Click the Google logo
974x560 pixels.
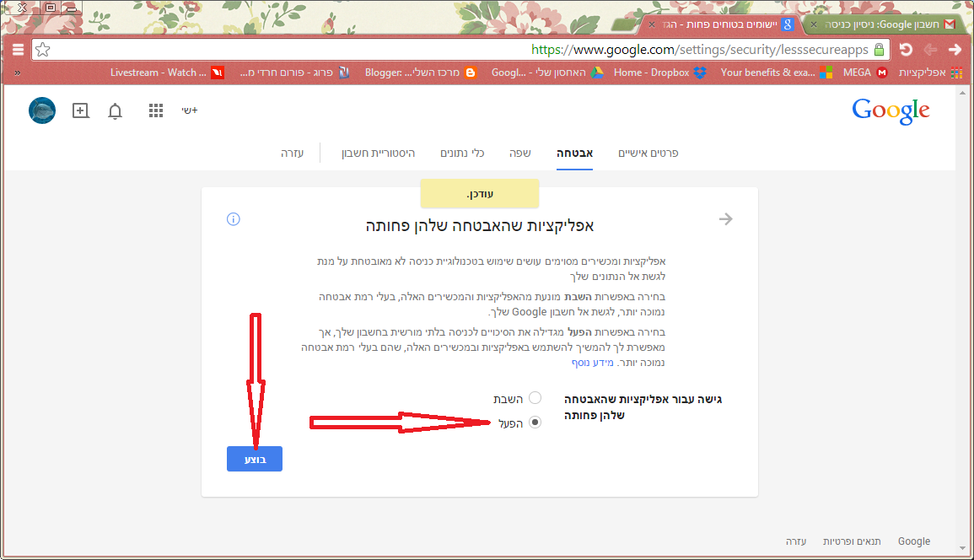(x=891, y=111)
